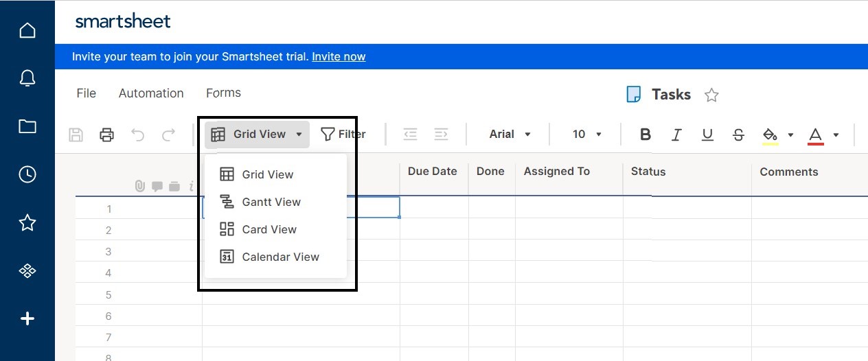Click the Tasks sheet title
The image size is (868, 361).
tap(671, 95)
